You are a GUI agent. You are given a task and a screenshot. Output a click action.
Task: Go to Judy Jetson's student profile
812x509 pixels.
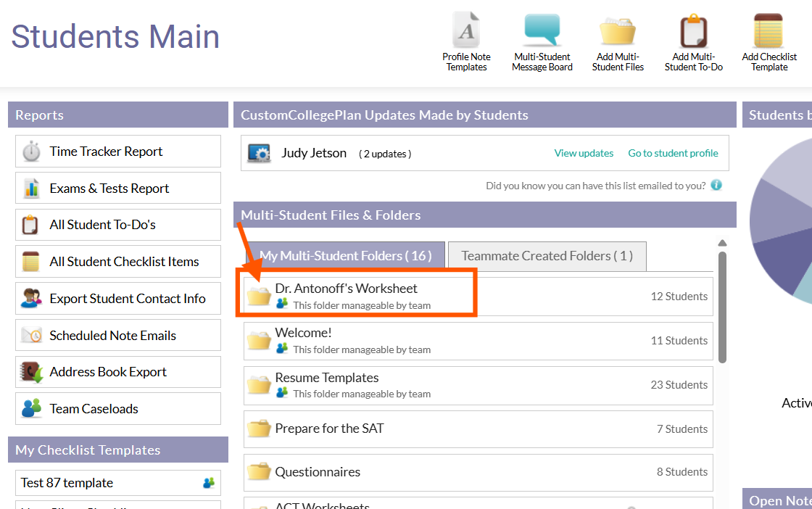tap(673, 153)
